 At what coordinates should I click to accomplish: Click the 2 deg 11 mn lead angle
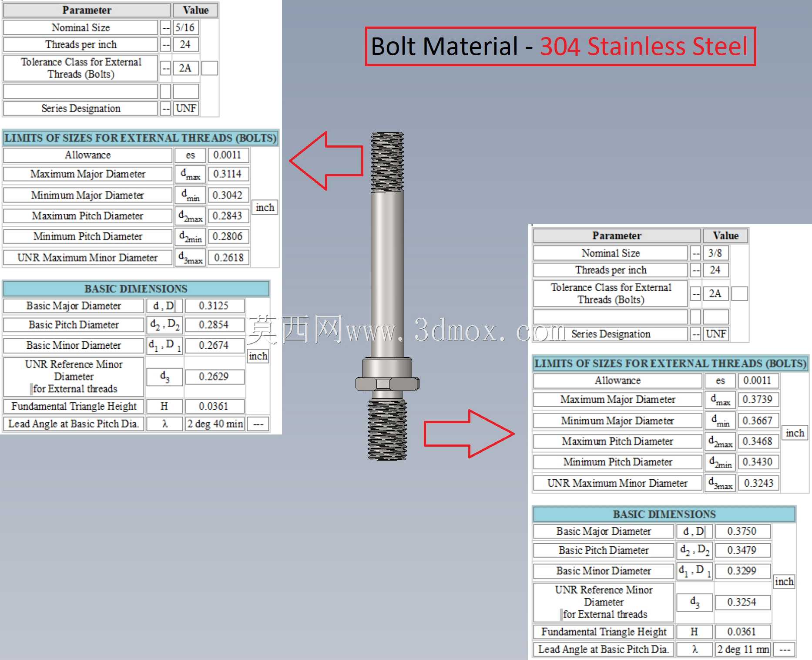743,649
